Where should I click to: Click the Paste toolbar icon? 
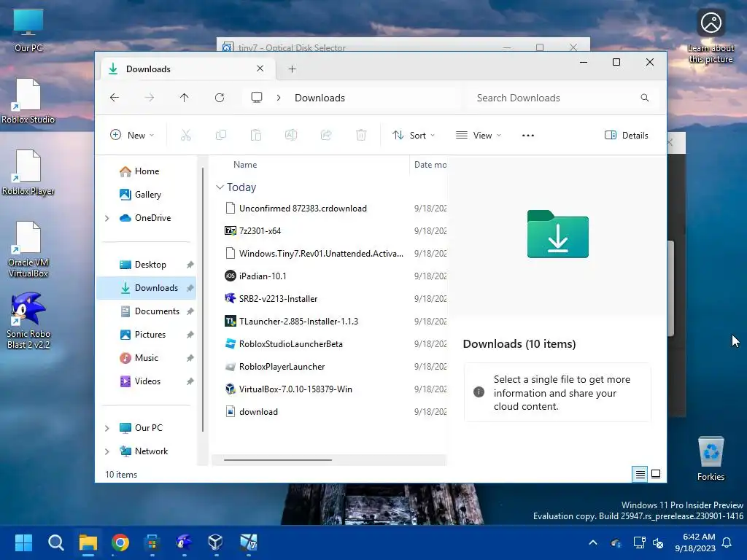pyautogui.click(x=256, y=135)
